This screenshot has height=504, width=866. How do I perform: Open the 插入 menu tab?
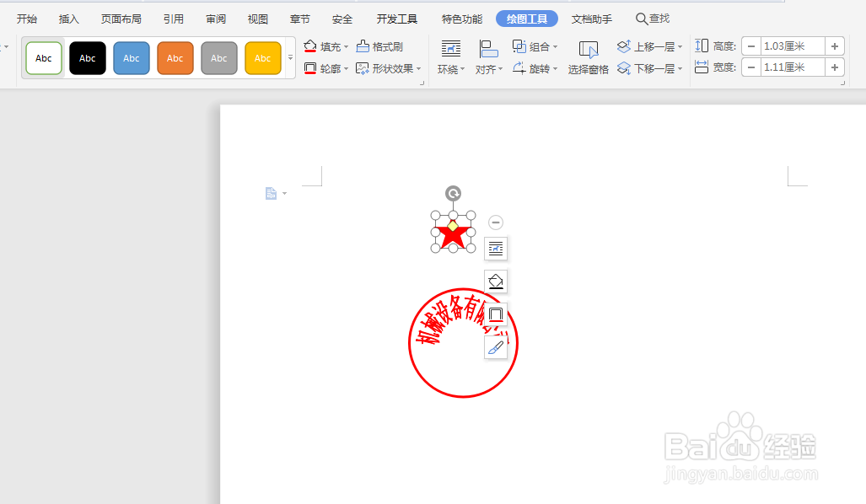pos(68,18)
